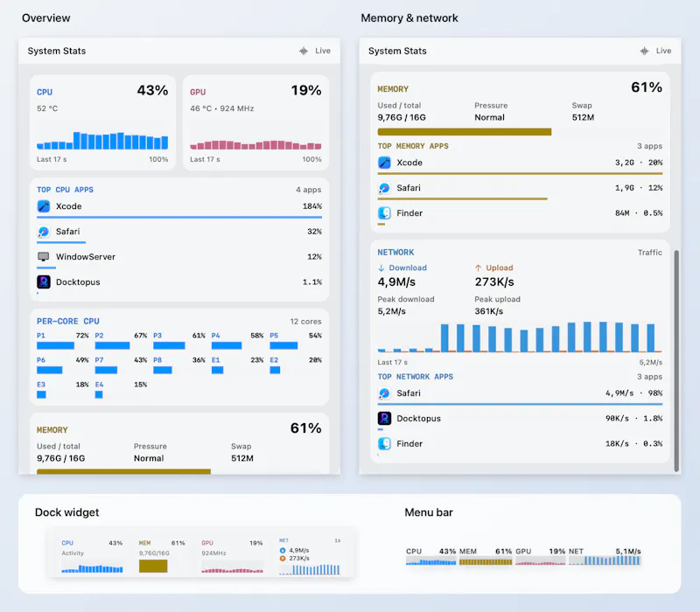The width and height of the screenshot is (700, 612).
Task: Click the "Traffic" label in the Network card
Action: 650,253
